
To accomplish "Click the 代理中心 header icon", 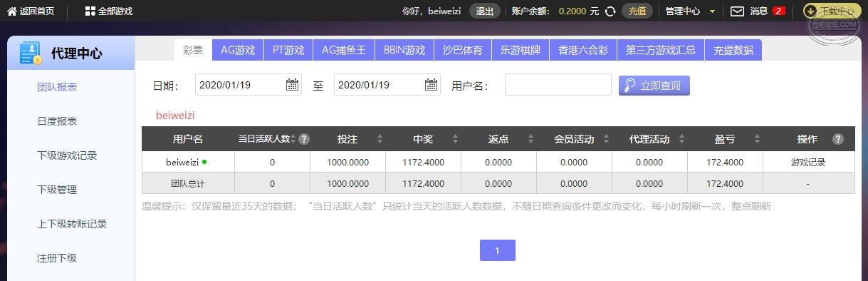I will click(31, 53).
